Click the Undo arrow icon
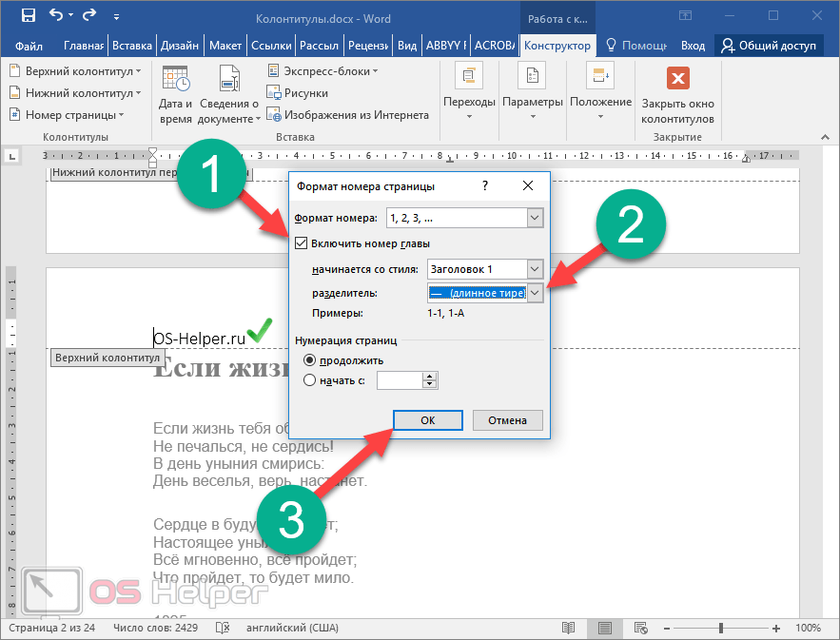 56,16
